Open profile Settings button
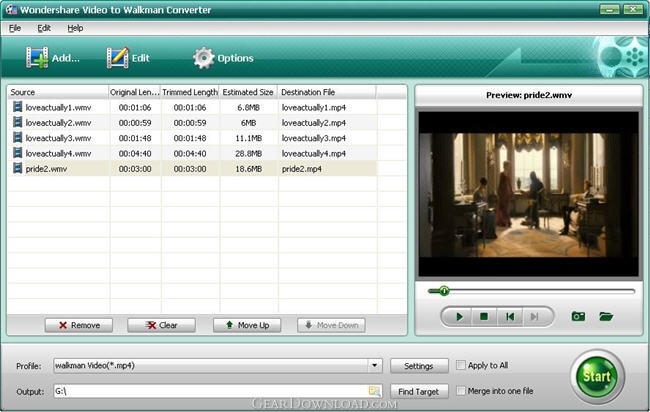Viewport: 650px width, 412px height. tap(419, 366)
